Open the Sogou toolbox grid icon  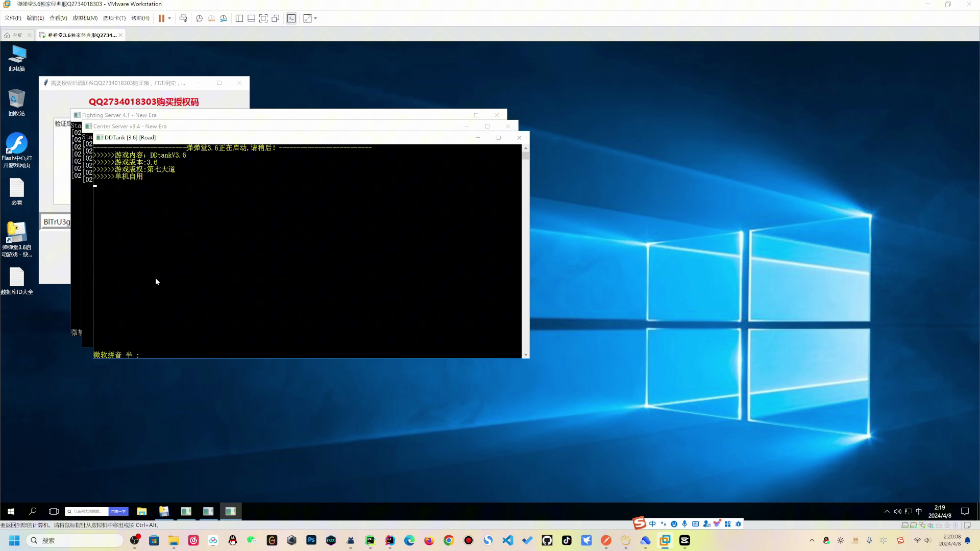[728, 524]
